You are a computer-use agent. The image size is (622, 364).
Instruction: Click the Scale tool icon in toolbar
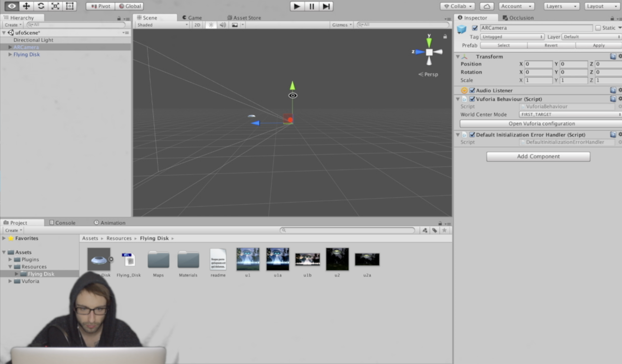55,6
